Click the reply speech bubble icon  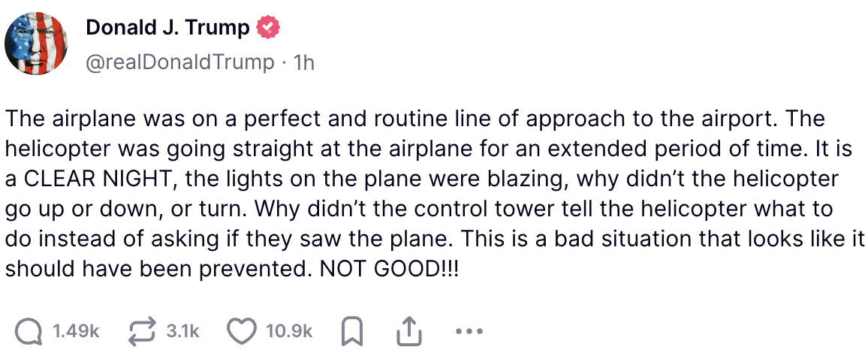29,330
